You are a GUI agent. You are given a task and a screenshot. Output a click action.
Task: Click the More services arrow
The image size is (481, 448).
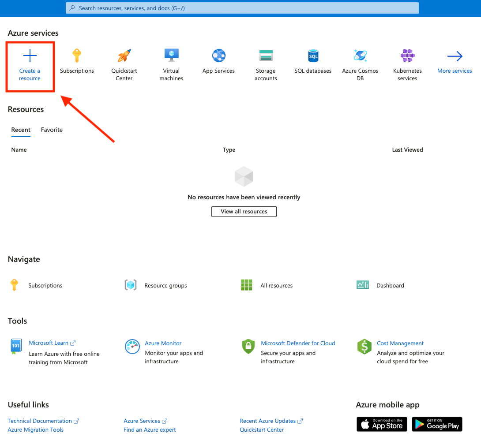pos(455,56)
